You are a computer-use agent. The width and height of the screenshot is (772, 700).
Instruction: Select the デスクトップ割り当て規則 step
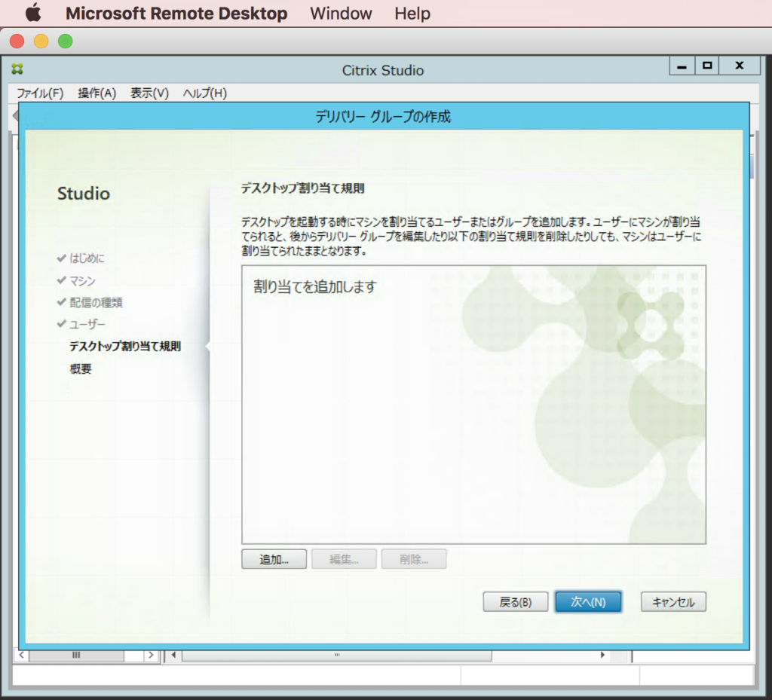125,347
